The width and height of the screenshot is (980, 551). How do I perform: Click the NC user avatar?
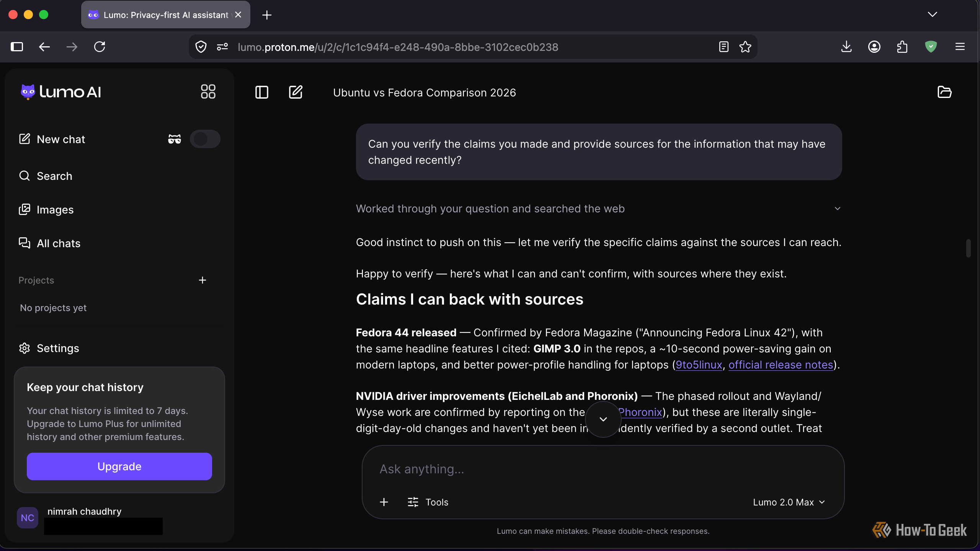click(x=28, y=518)
